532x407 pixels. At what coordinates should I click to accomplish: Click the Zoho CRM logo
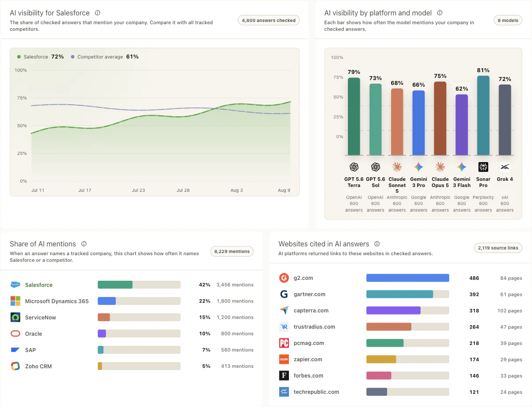15,366
